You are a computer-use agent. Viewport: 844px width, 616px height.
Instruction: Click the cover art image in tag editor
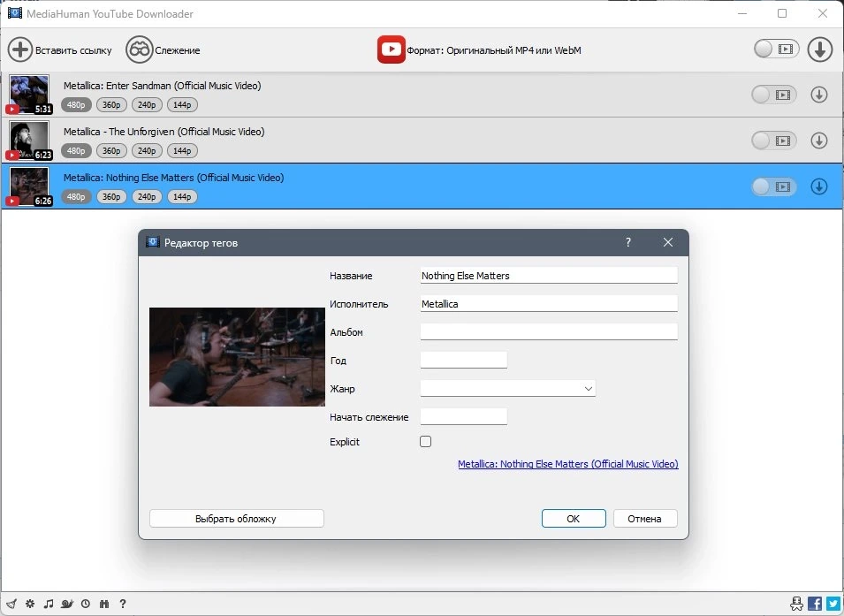(237, 356)
